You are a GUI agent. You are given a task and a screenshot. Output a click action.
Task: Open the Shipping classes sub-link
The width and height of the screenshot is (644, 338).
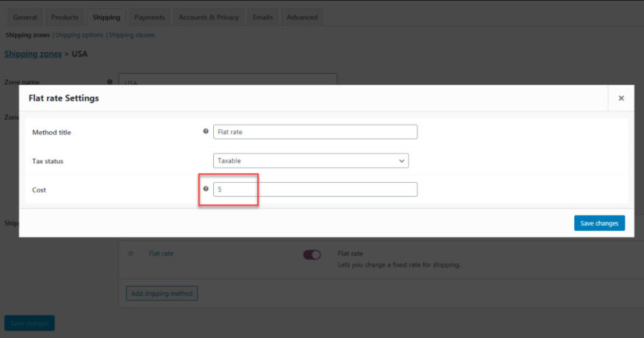coord(131,35)
